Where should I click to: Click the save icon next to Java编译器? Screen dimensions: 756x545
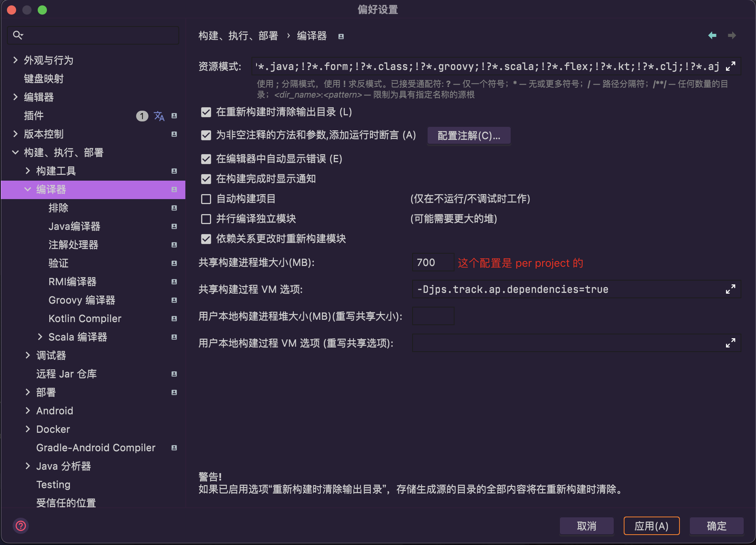point(174,226)
